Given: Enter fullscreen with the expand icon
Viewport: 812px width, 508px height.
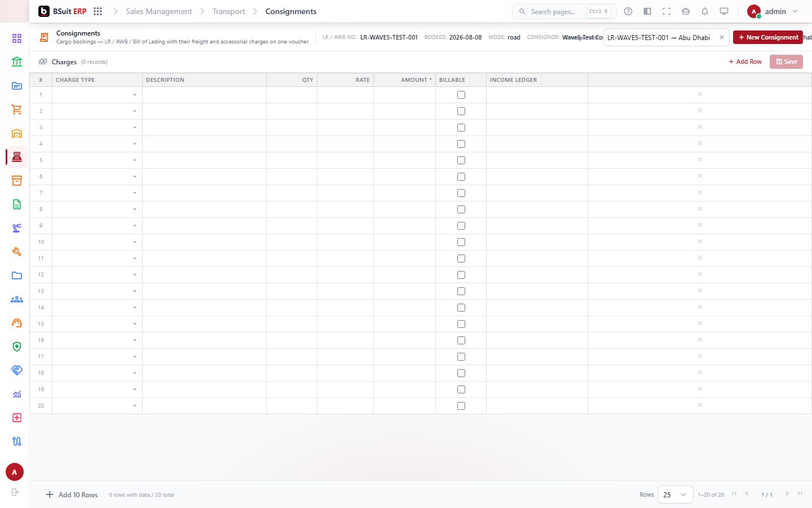Looking at the screenshot, I should 667,11.
